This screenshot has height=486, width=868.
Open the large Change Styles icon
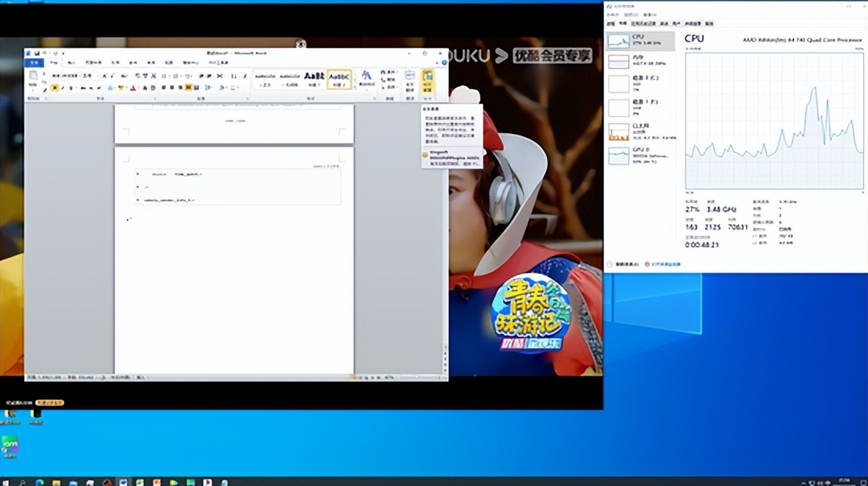coord(366,78)
